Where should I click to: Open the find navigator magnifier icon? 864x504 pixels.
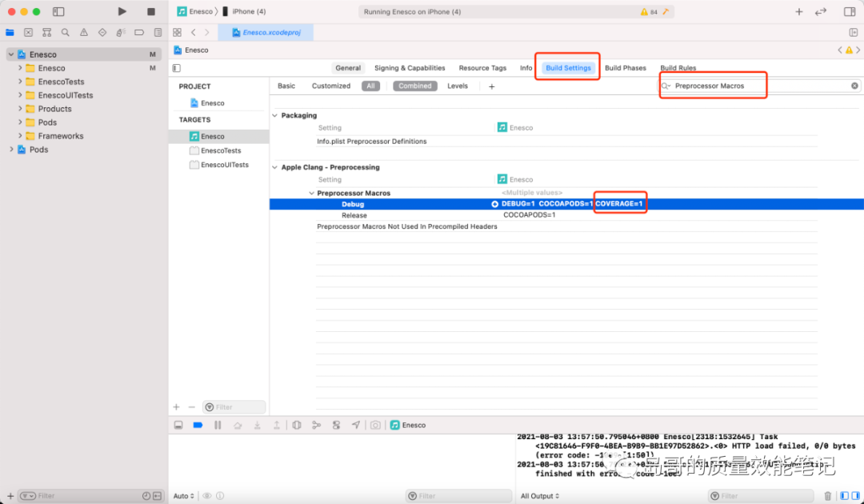pyautogui.click(x=66, y=33)
